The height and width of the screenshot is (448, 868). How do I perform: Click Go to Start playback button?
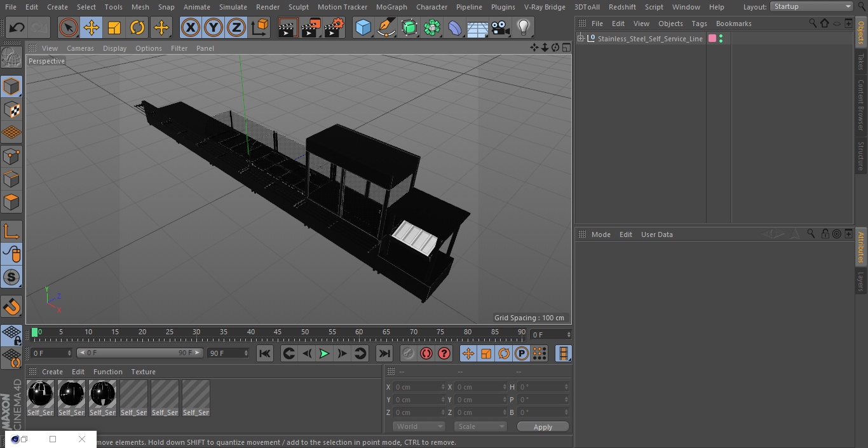[265, 353]
